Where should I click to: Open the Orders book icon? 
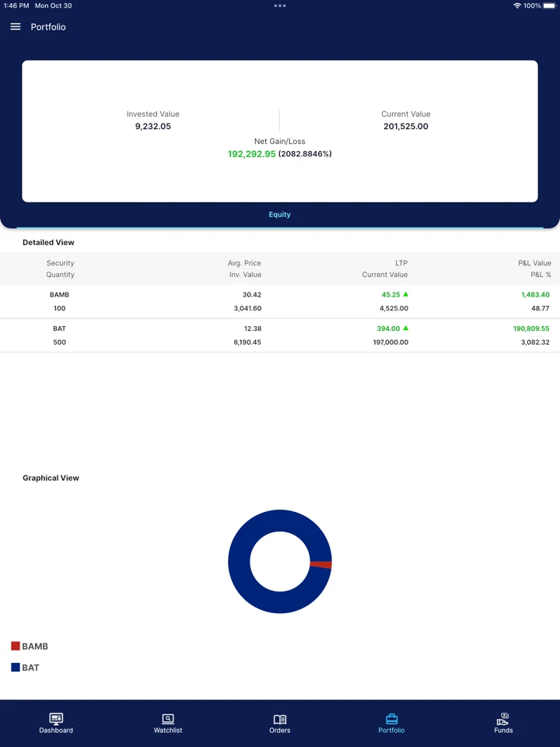(279, 719)
